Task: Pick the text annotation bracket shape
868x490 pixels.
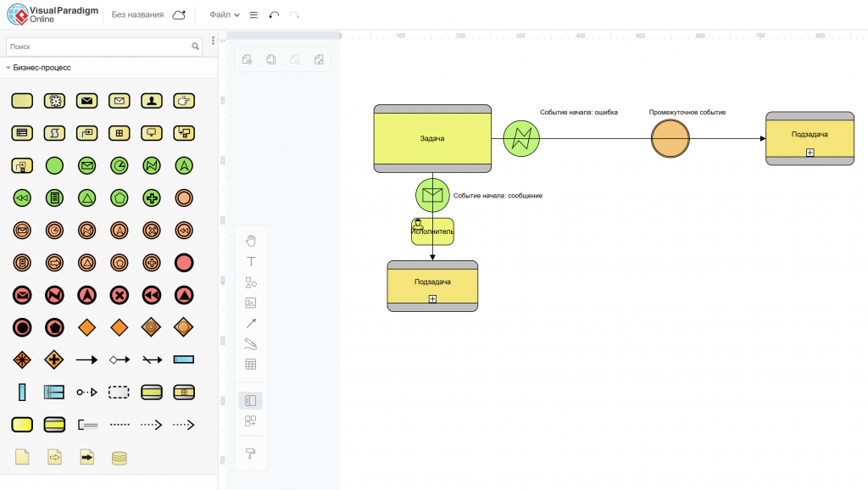Action: point(87,425)
